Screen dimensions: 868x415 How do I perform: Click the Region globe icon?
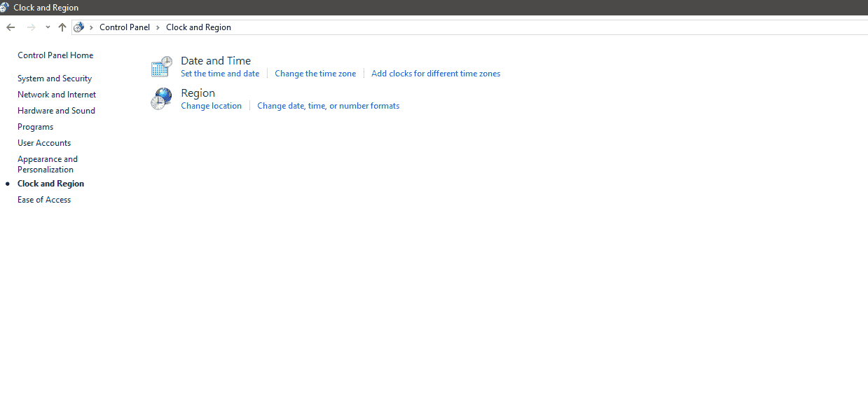(161, 99)
